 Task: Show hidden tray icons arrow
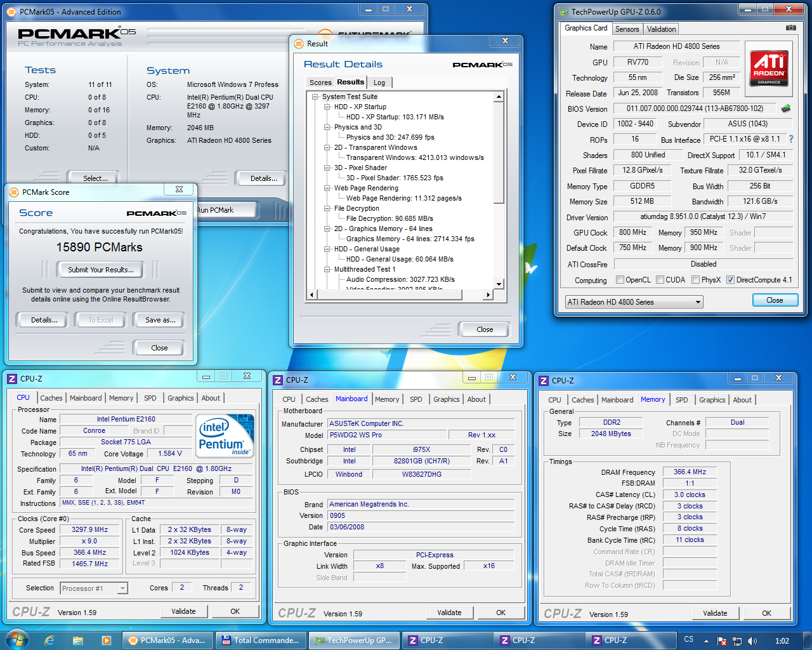[x=706, y=641]
